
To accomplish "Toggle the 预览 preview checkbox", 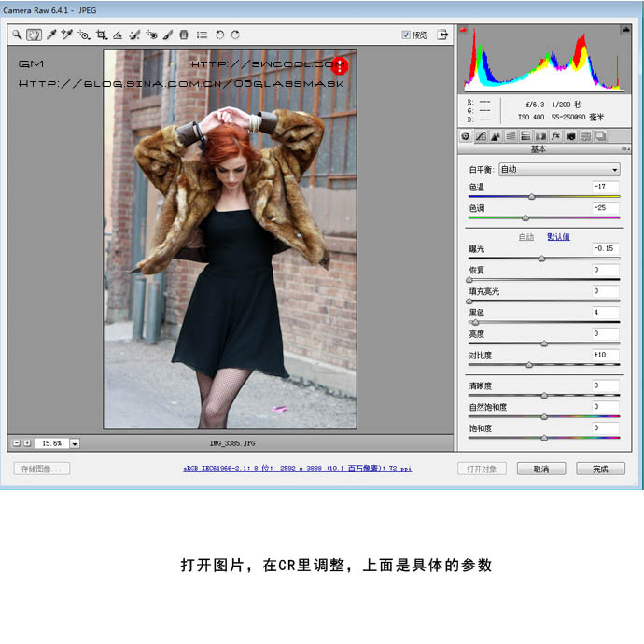I will (x=406, y=35).
